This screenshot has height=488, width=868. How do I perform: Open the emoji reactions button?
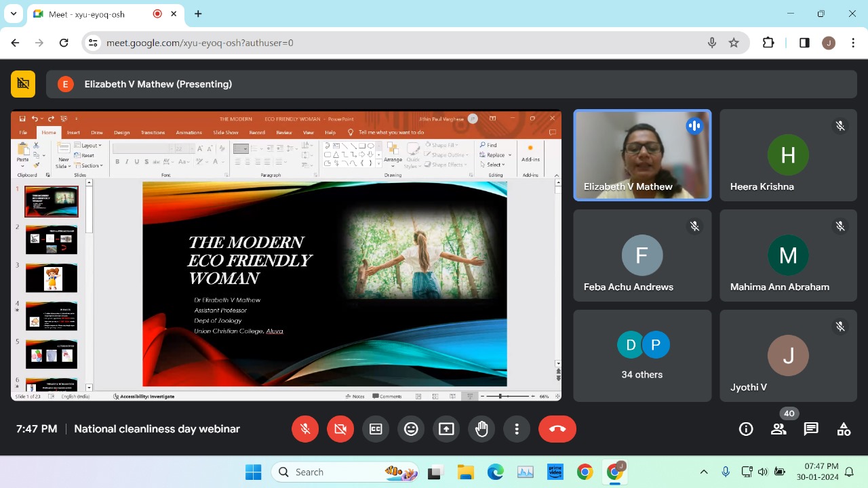tap(411, 429)
